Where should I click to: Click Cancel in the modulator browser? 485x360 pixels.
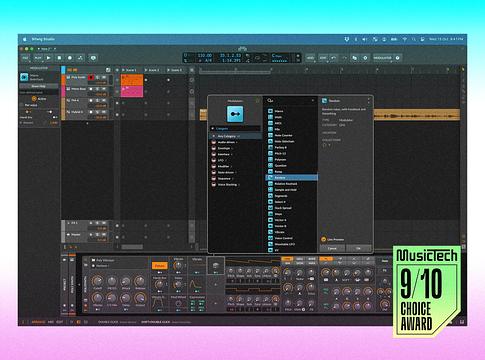tap(332, 248)
